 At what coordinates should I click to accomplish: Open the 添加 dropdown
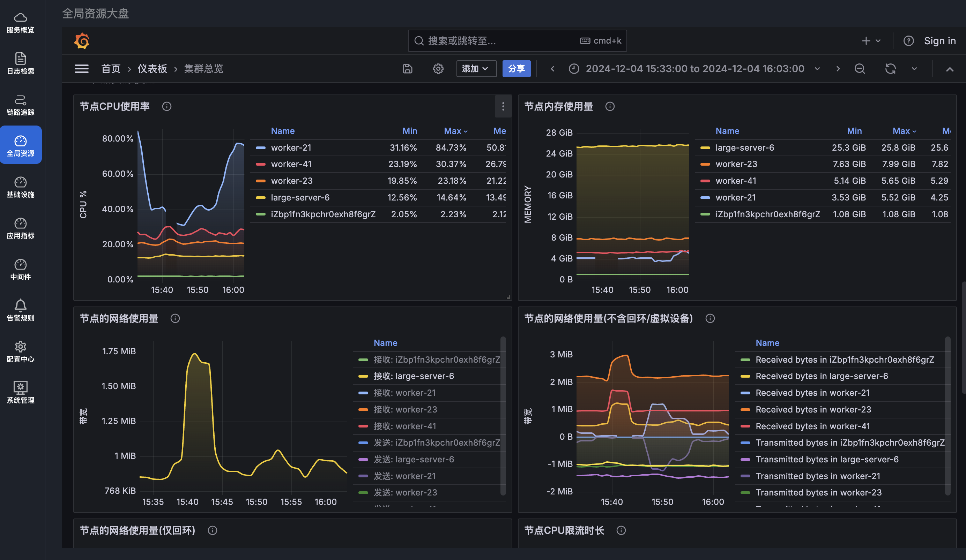[x=476, y=69]
